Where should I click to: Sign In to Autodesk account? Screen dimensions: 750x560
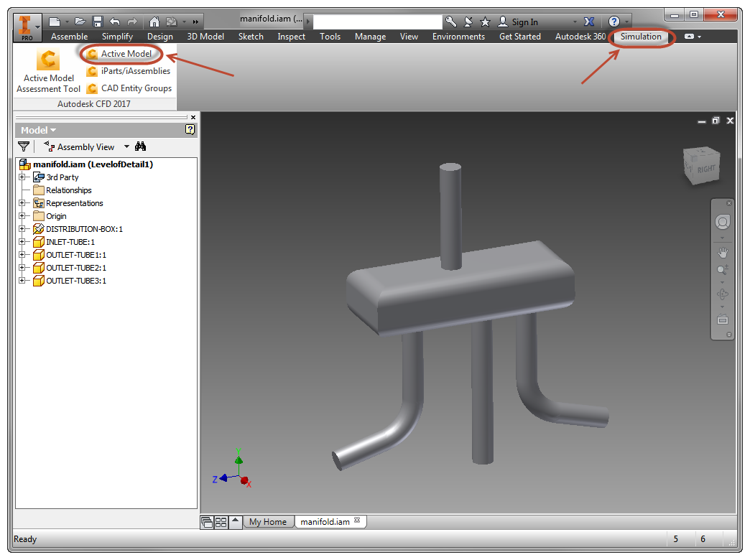[x=518, y=22]
